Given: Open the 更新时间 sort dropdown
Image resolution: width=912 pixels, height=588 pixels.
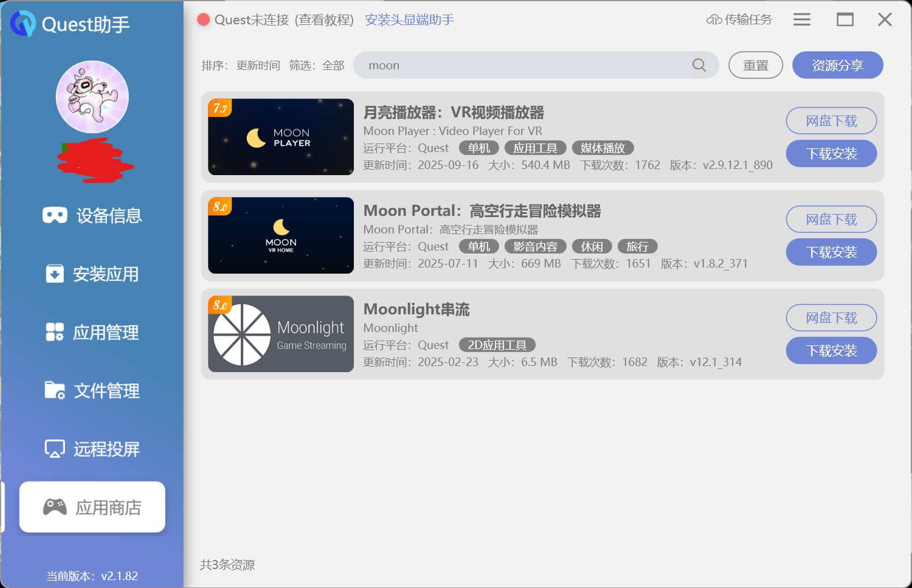Looking at the screenshot, I should pyautogui.click(x=258, y=65).
